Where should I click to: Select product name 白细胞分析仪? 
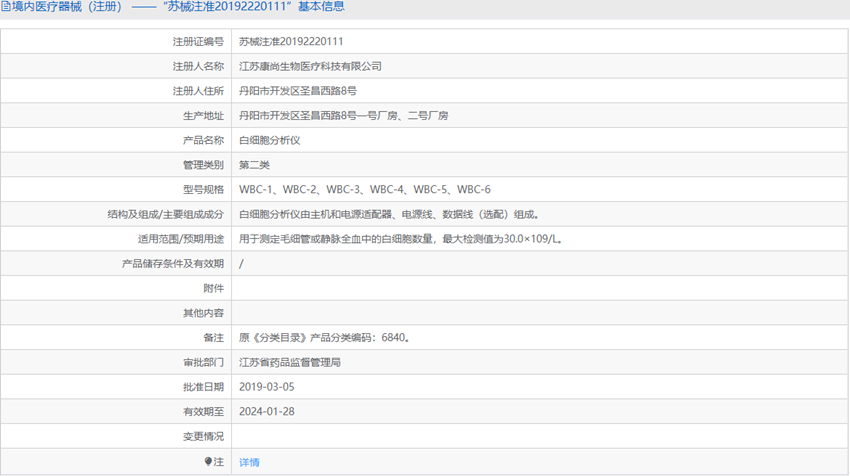(x=269, y=140)
